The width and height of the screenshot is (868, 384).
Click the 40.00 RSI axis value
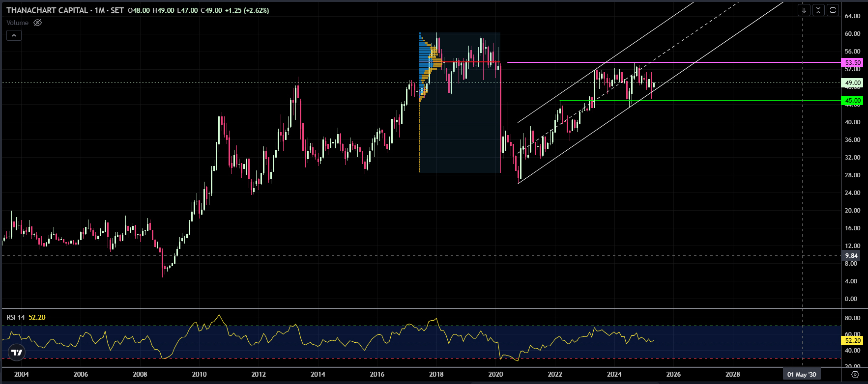pyautogui.click(x=852, y=350)
